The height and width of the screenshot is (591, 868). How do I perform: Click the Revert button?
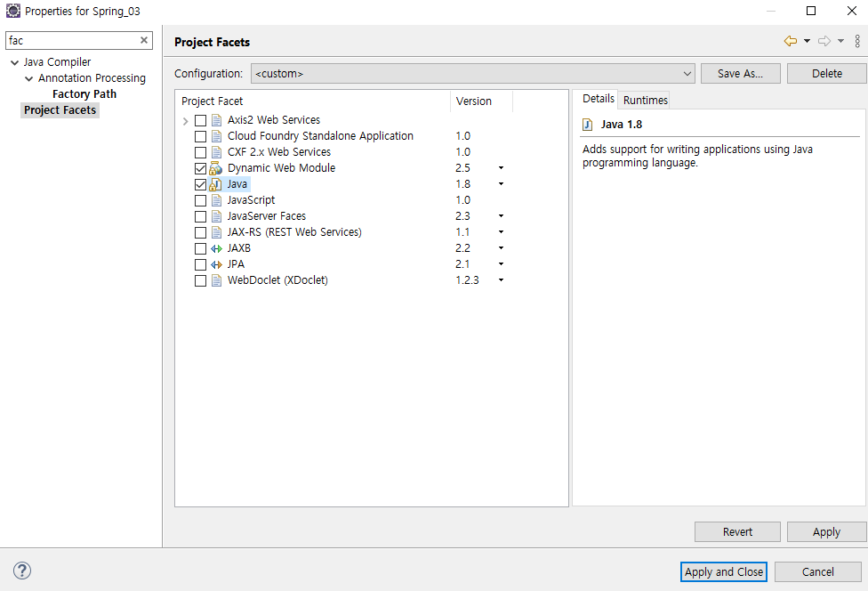pos(737,531)
